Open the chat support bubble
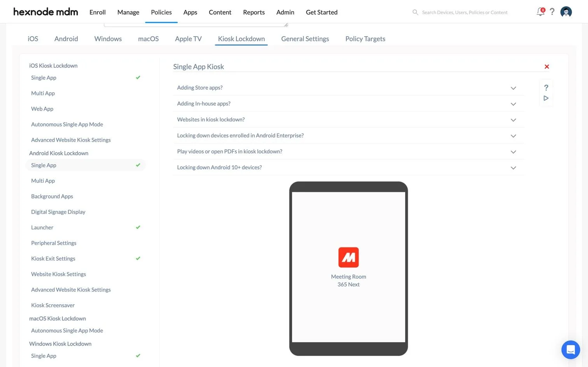Image resolution: width=588 pixels, height=367 pixels. [x=570, y=349]
